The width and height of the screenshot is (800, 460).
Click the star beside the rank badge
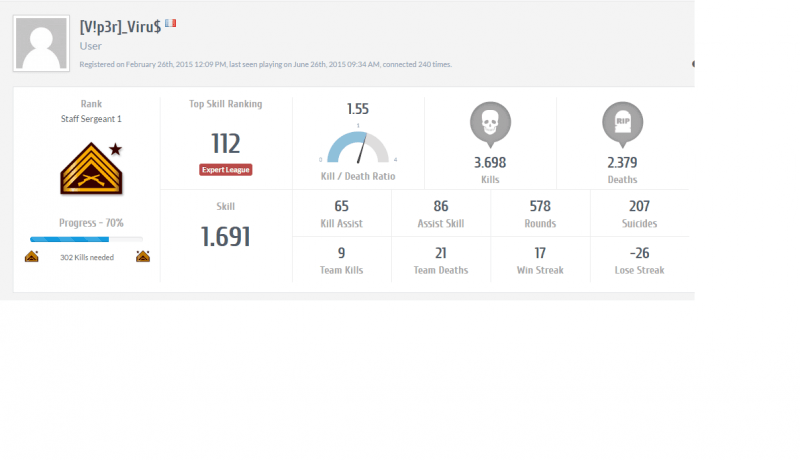116,149
